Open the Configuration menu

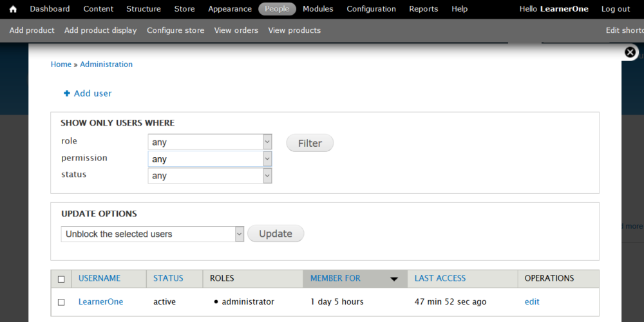pyautogui.click(x=372, y=9)
